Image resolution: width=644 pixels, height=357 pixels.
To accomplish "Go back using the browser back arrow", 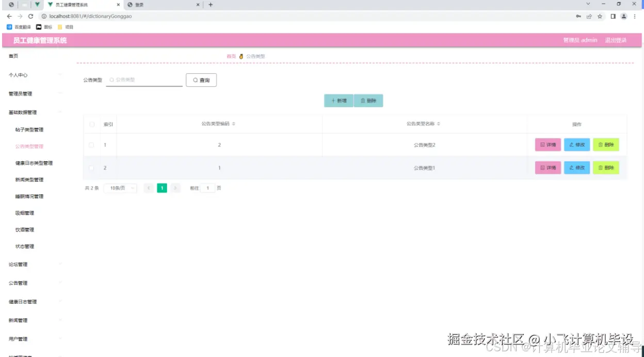I will tap(9, 16).
